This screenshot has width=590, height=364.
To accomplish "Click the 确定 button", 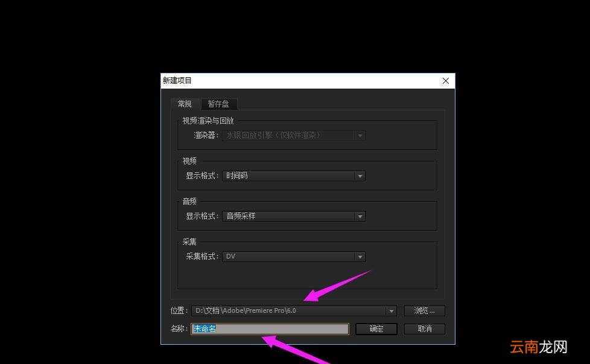I will coord(376,329).
